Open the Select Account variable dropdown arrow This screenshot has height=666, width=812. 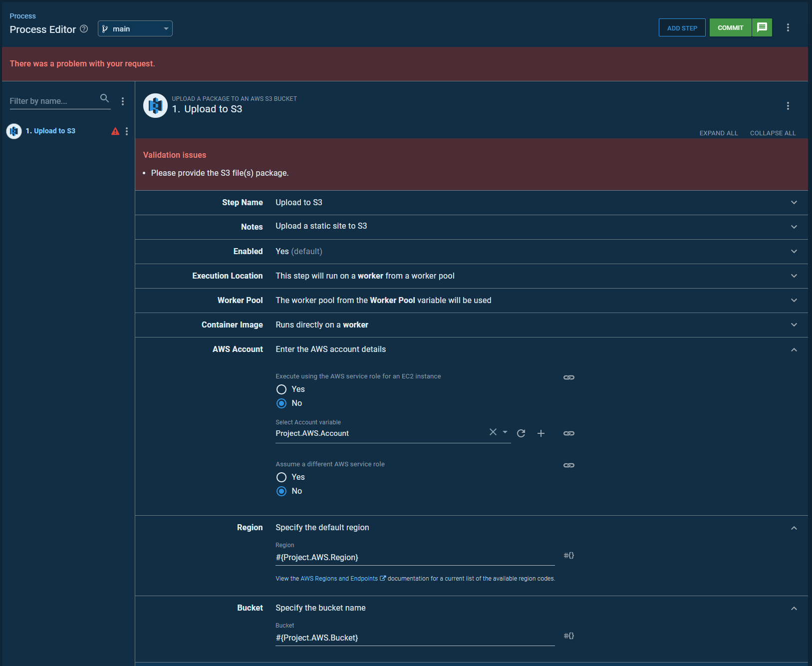(505, 431)
